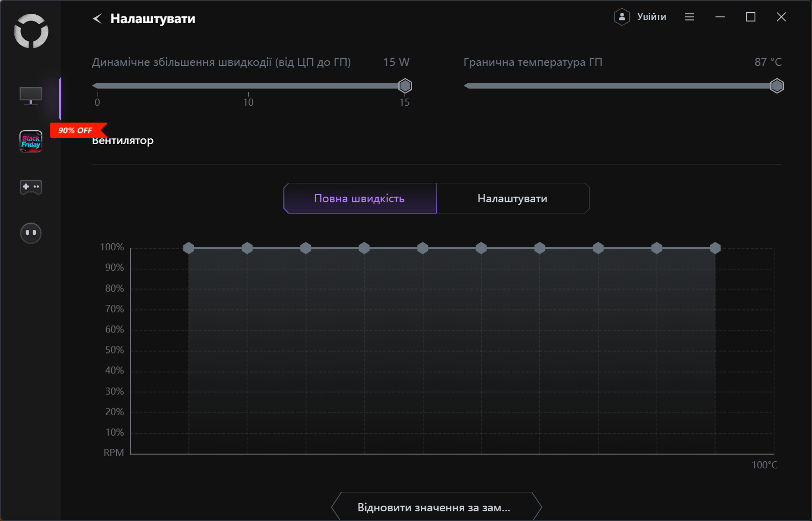The height and width of the screenshot is (521, 812).
Task: Click the 90% OFF red badge
Action: point(77,130)
